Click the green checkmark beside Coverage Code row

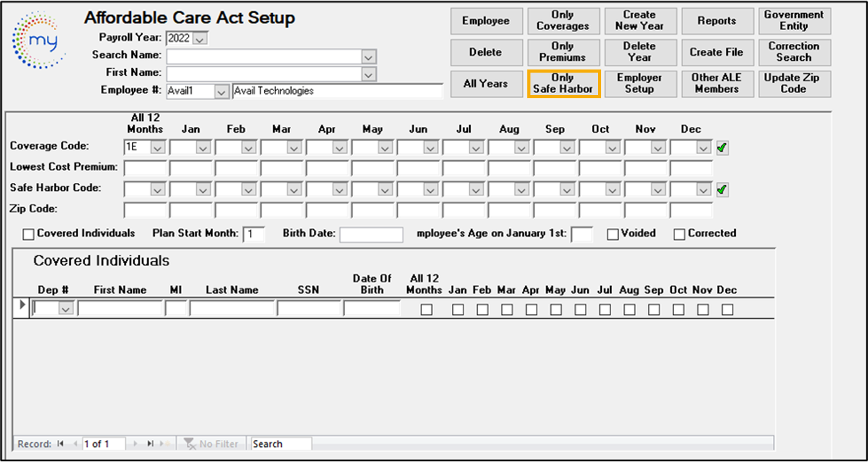pos(722,148)
